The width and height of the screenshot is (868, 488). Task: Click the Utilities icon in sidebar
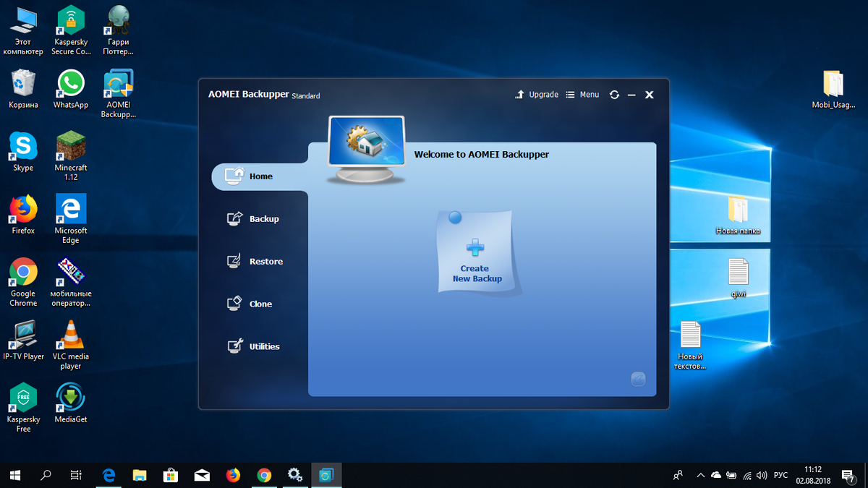coord(235,346)
